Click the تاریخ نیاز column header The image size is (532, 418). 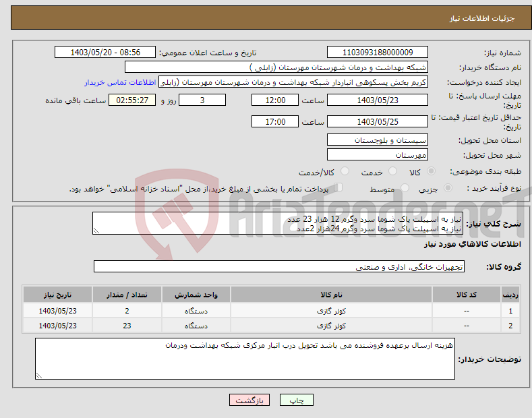(x=58, y=295)
